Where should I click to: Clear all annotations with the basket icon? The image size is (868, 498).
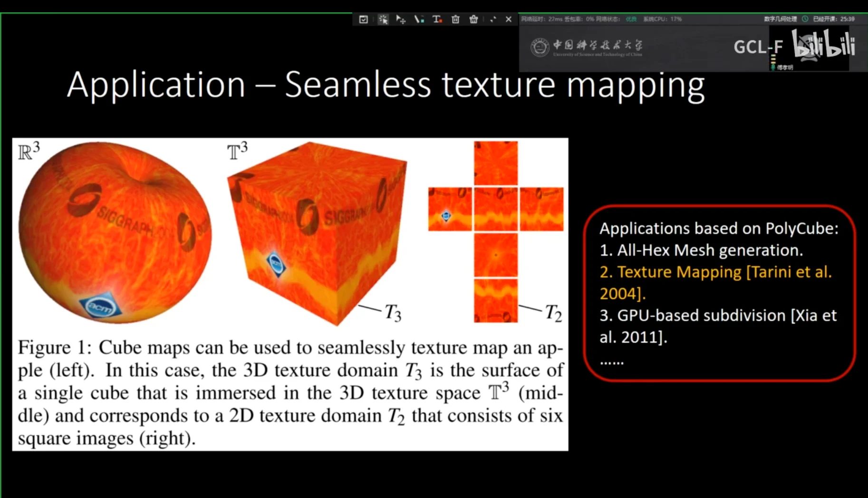pyautogui.click(x=473, y=19)
